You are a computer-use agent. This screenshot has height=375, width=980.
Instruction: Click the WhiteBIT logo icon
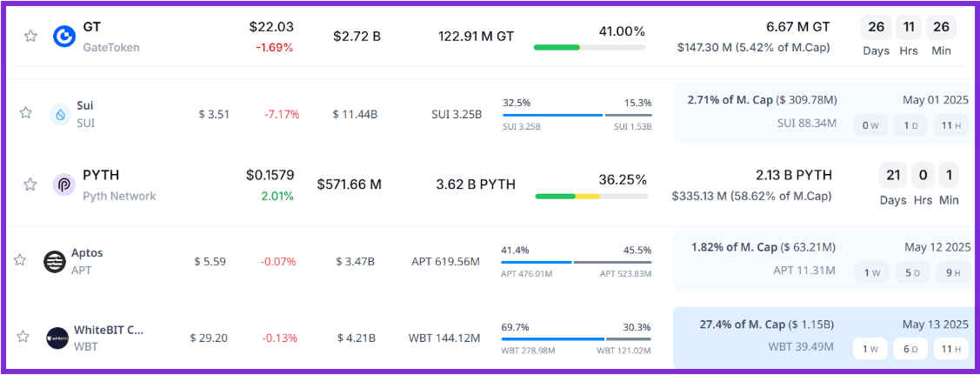click(57, 338)
